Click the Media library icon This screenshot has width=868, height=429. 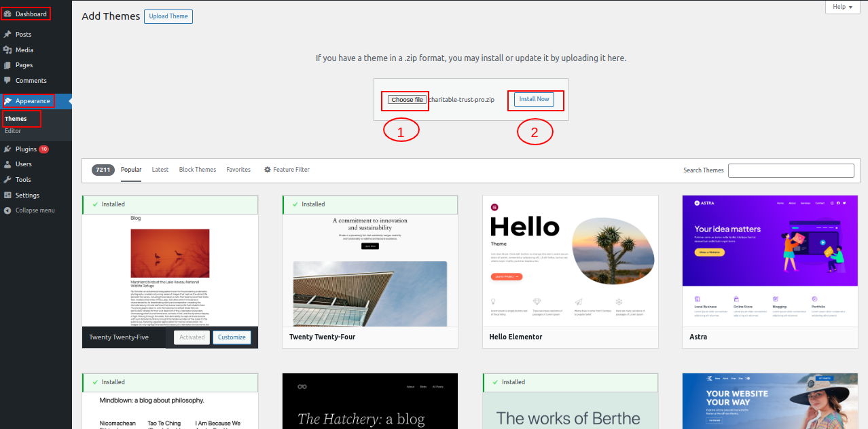click(x=7, y=50)
